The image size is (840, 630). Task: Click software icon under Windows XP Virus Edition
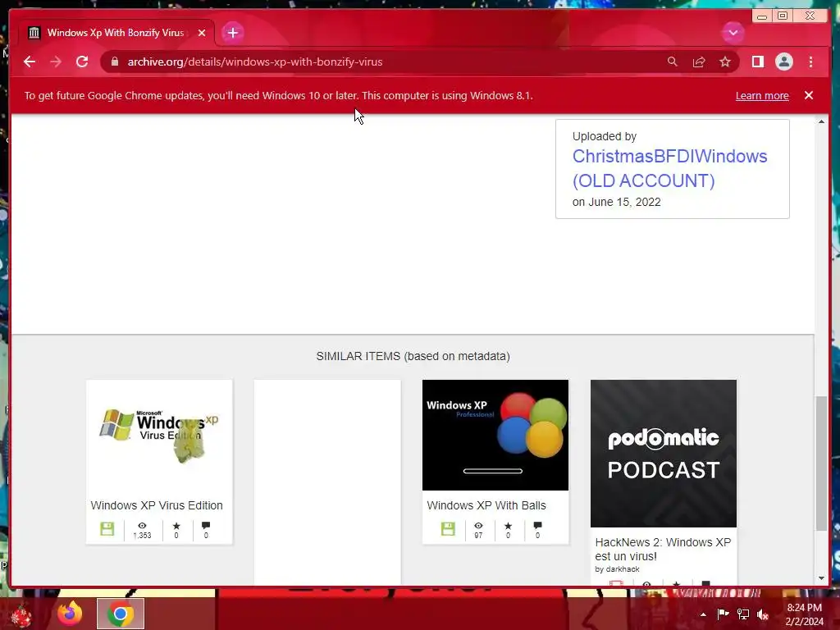[x=107, y=529]
